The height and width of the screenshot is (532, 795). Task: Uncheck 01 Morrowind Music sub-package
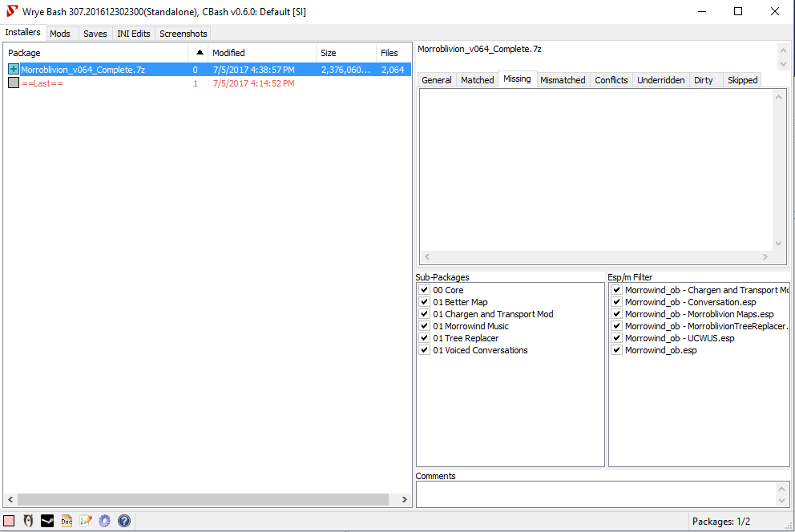tap(425, 326)
